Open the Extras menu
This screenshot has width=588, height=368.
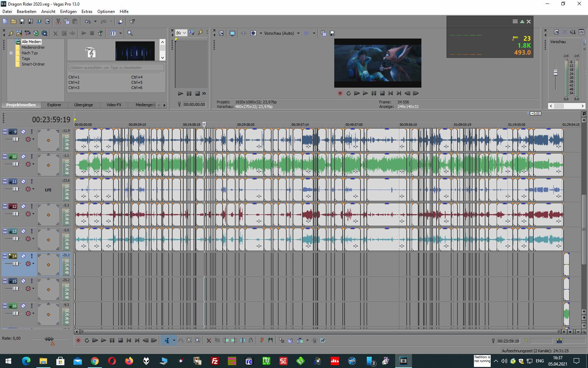(x=87, y=11)
